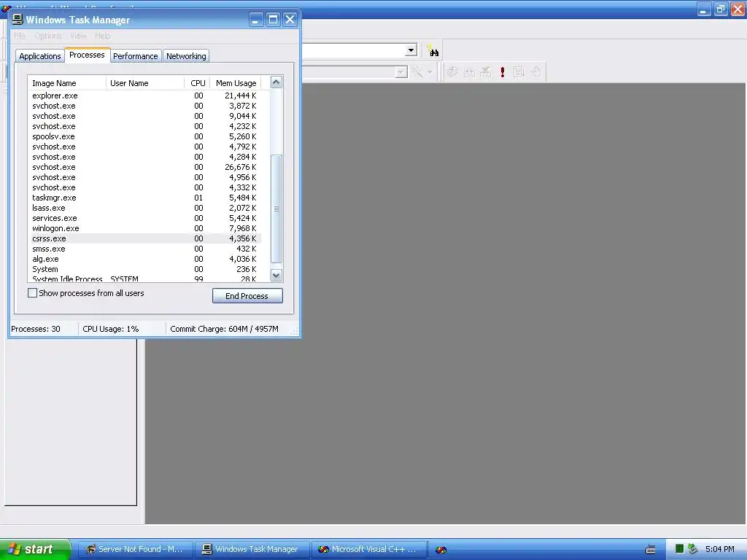Open the Help menu in Task Manager
Screen dimensions: 747x560
(x=102, y=36)
